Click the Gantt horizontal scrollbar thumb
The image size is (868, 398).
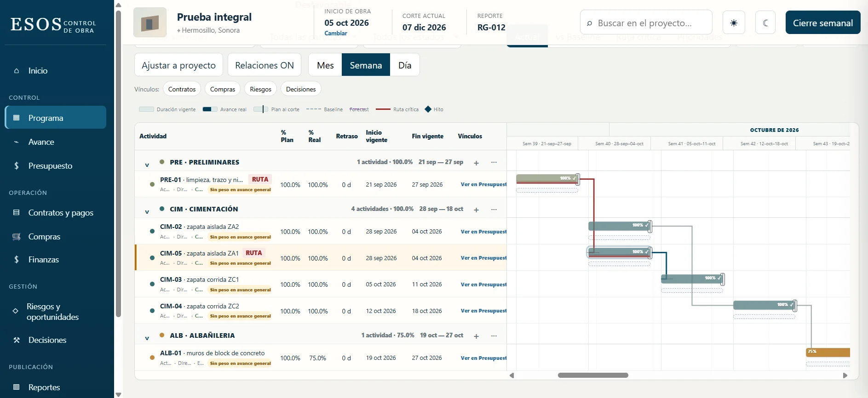593,375
